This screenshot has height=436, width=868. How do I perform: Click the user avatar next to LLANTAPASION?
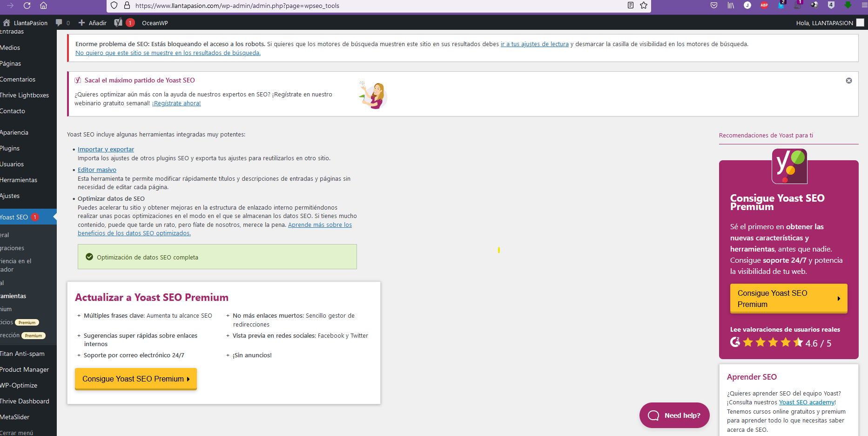pyautogui.click(x=860, y=22)
